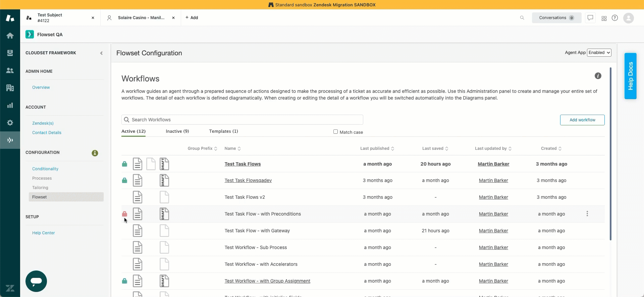Switch to the Inactive (9) tab
Viewport: 644px width, 297px height.
(177, 131)
